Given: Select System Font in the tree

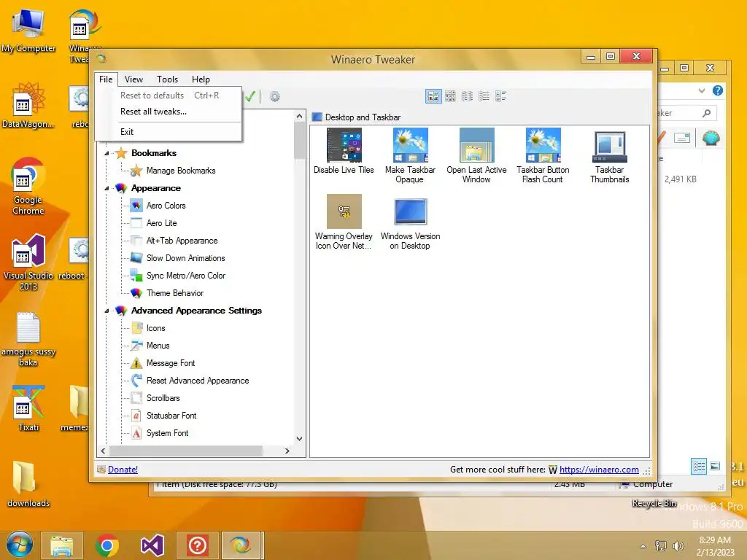Looking at the screenshot, I should pos(167,433).
